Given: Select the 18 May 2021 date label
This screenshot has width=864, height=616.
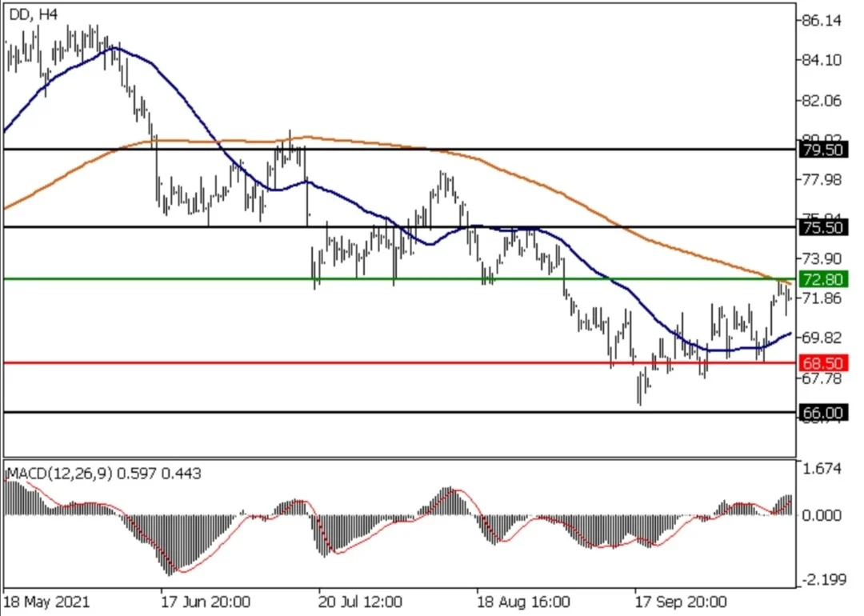Looking at the screenshot, I should [46, 601].
